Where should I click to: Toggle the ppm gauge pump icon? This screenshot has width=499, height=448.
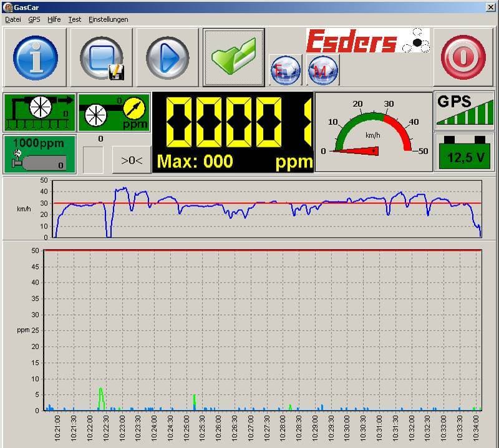click(x=114, y=112)
